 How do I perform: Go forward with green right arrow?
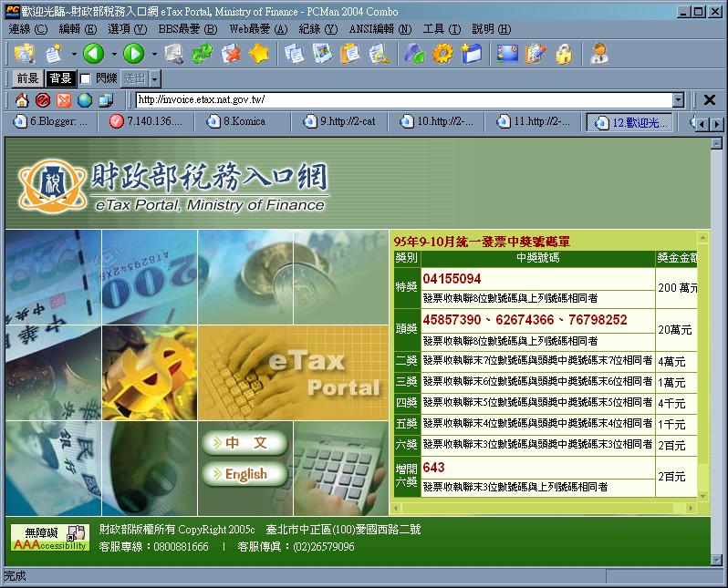134,54
